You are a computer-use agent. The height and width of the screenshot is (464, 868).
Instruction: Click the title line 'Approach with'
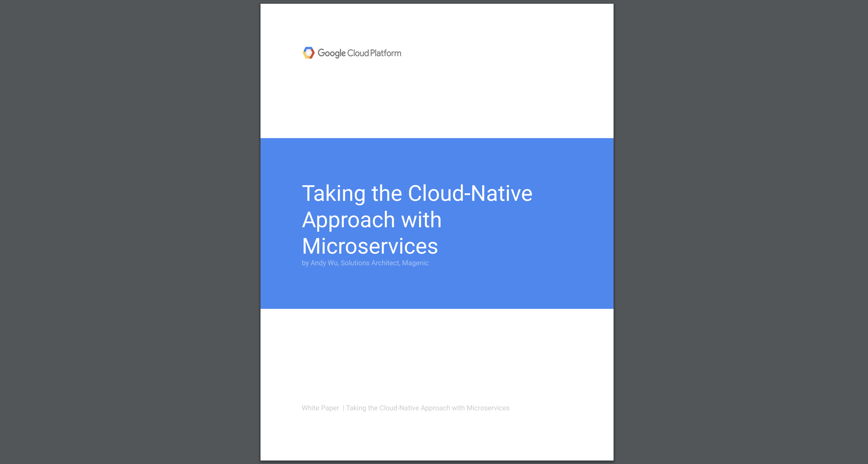point(372,220)
